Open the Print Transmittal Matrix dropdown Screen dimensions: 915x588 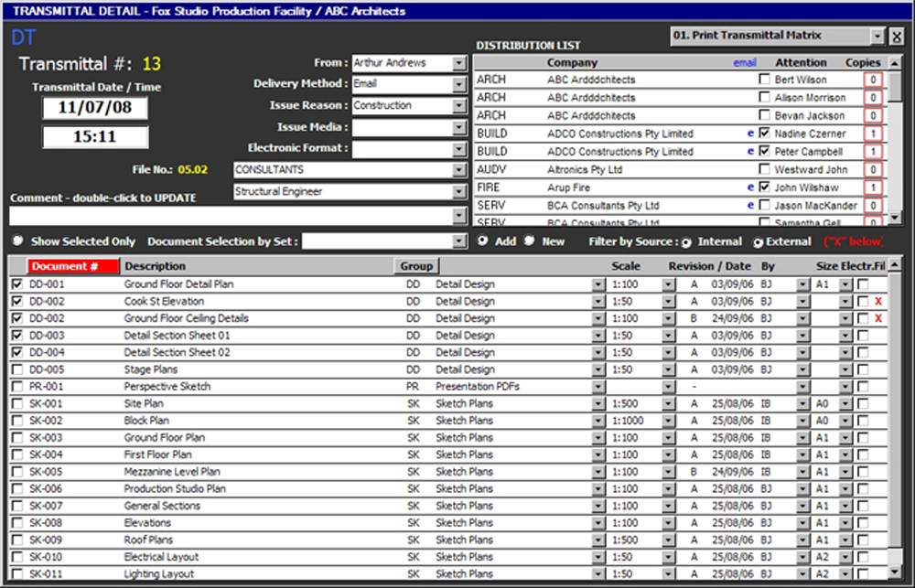click(877, 36)
